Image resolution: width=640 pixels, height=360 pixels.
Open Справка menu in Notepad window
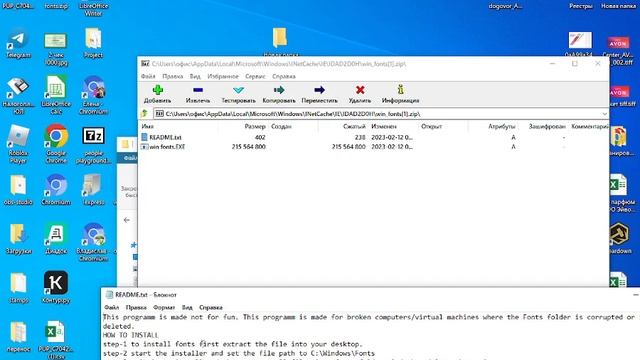point(211,307)
